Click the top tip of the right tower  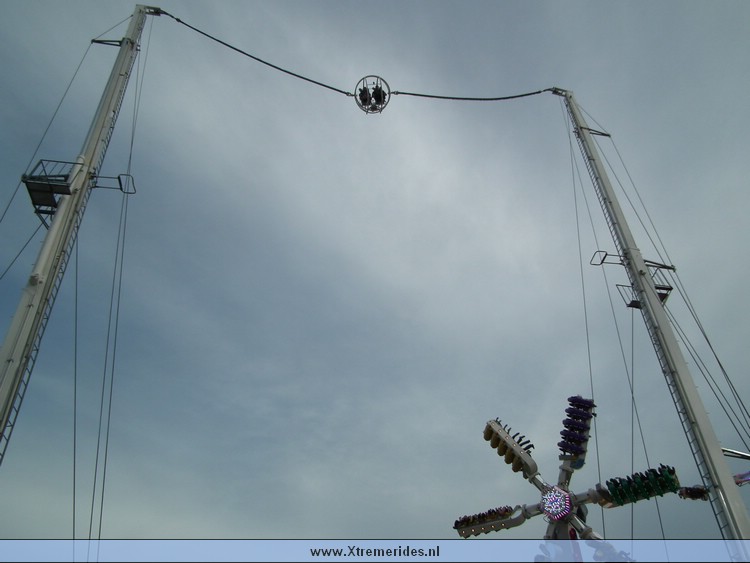[x=561, y=92]
